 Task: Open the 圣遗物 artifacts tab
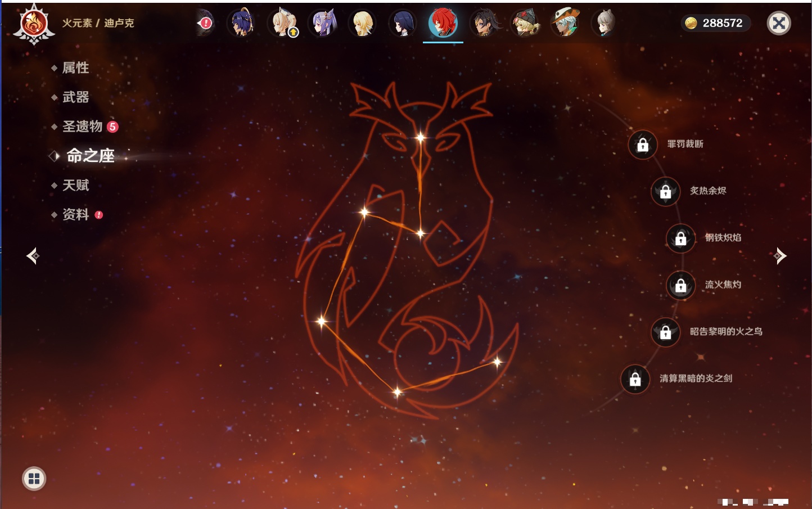(x=82, y=127)
